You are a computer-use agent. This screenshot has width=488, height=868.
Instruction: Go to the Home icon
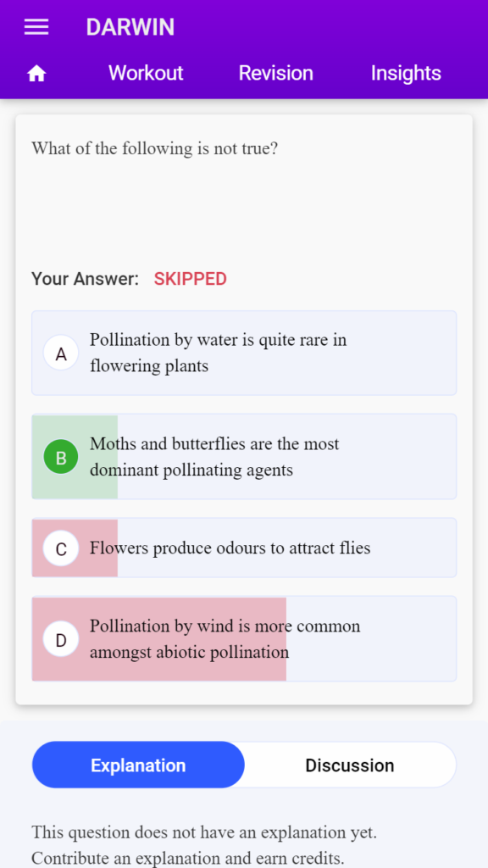[36, 73]
